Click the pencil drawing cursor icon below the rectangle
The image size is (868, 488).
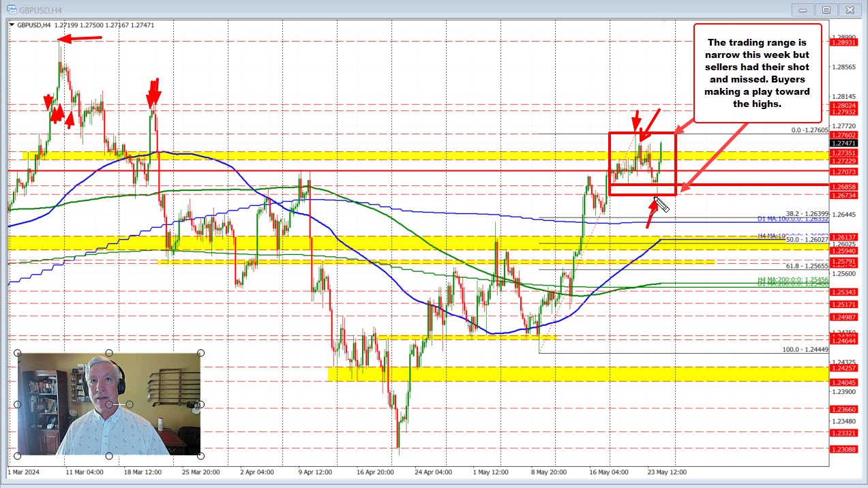[x=661, y=204]
